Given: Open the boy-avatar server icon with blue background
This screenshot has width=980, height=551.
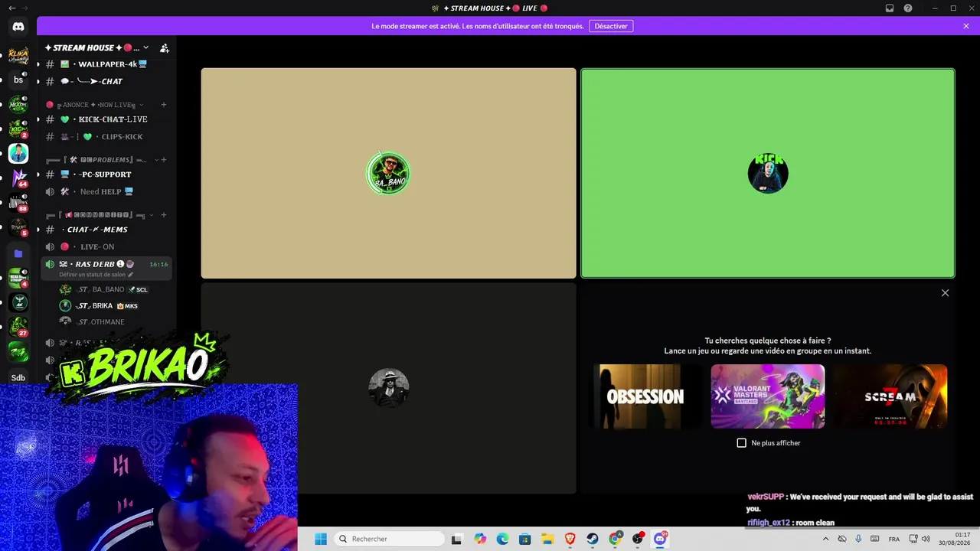Looking at the screenshot, I should (x=18, y=154).
